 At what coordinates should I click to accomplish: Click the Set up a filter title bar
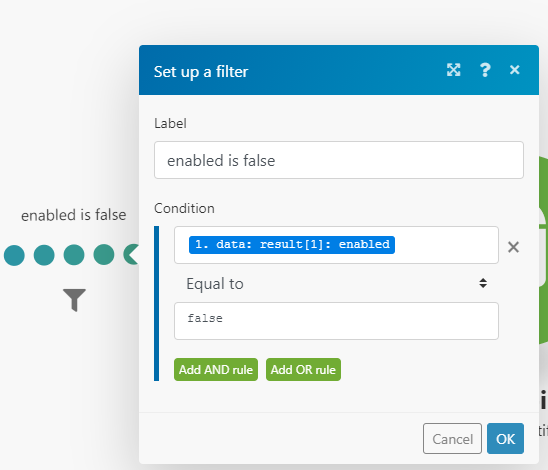pos(294,70)
